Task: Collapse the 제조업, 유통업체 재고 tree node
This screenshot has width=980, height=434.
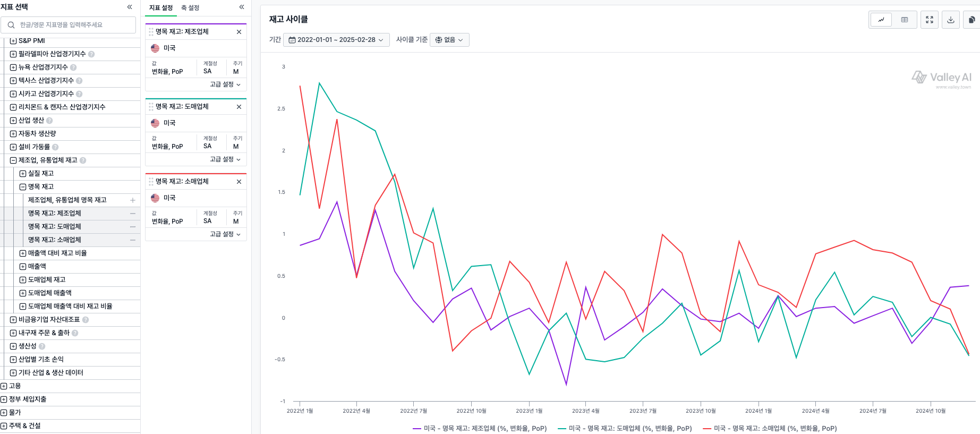Action: [13, 160]
